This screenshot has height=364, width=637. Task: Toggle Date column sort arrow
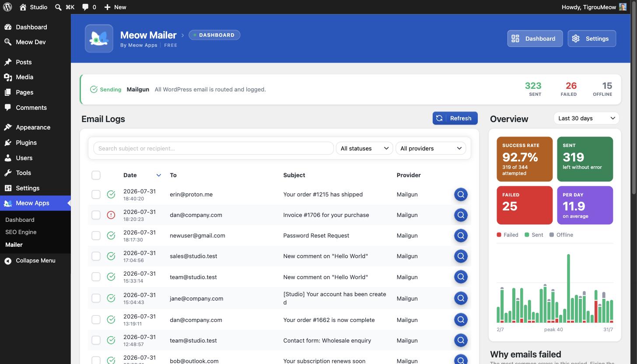point(159,175)
